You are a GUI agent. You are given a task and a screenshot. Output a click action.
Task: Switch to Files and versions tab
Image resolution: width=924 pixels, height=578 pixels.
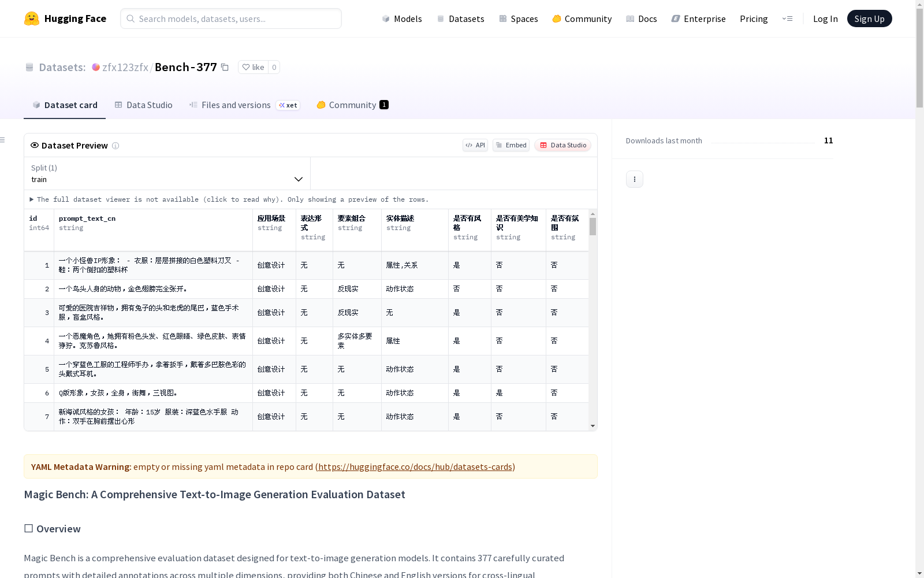point(244,105)
